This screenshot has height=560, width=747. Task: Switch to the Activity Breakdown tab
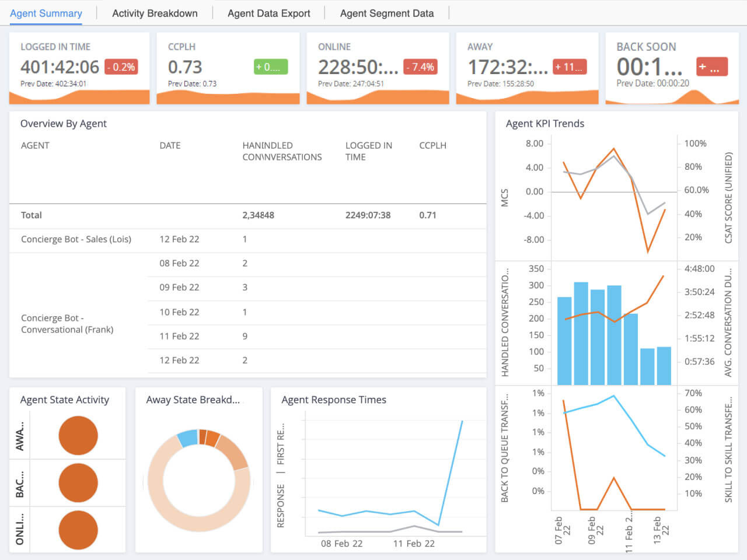(x=155, y=13)
